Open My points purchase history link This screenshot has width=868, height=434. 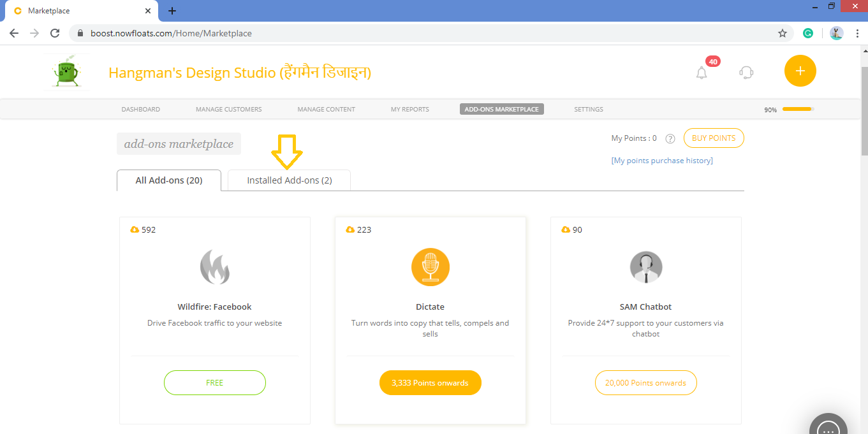point(662,161)
